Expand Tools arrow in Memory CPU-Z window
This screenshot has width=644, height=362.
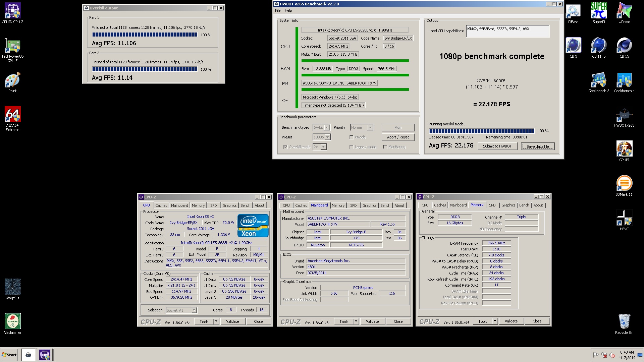point(495,321)
